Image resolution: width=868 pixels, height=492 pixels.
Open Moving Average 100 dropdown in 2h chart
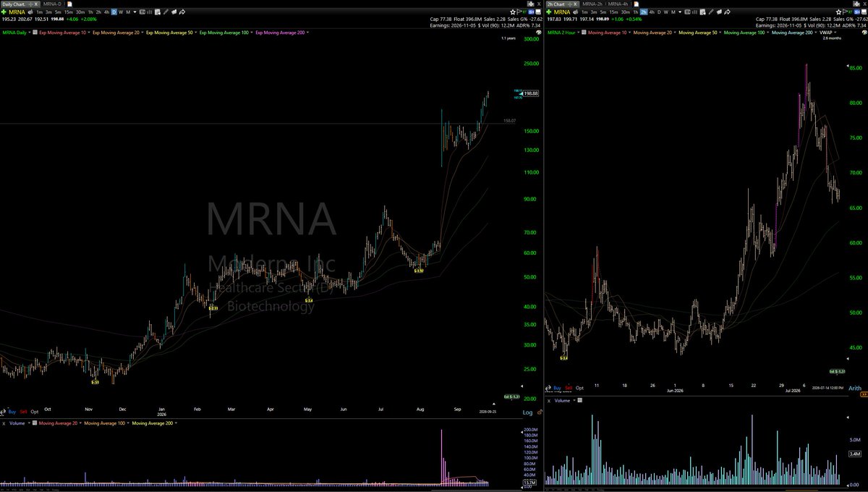(x=767, y=33)
